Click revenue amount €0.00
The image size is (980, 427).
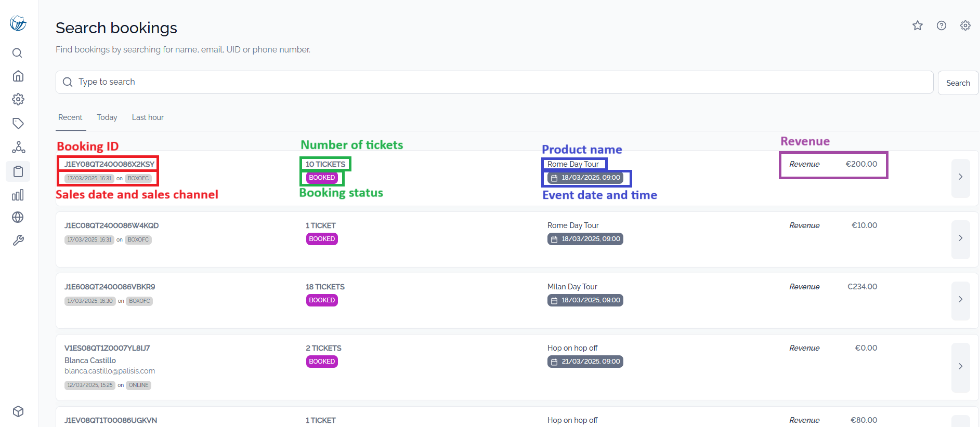[866, 348]
